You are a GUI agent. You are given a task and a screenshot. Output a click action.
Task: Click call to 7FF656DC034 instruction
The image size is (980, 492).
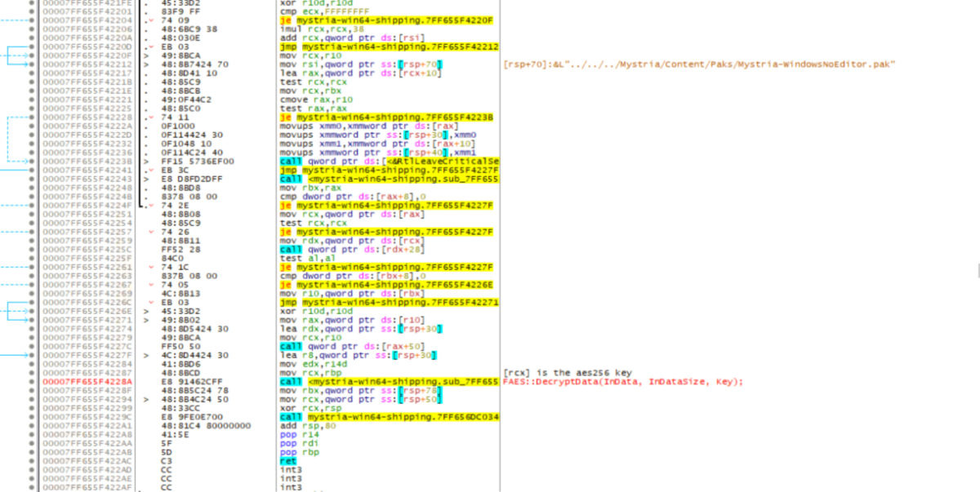pos(389,417)
